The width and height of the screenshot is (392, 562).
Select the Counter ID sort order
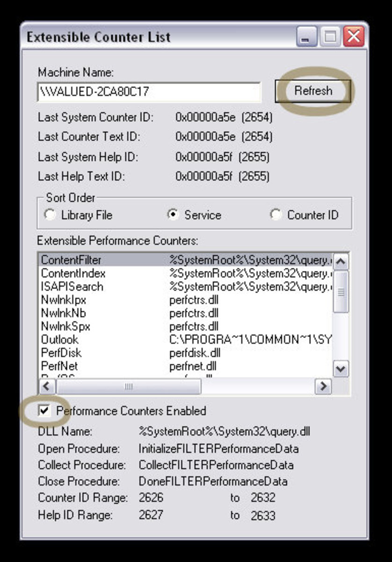[x=276, y=215]
